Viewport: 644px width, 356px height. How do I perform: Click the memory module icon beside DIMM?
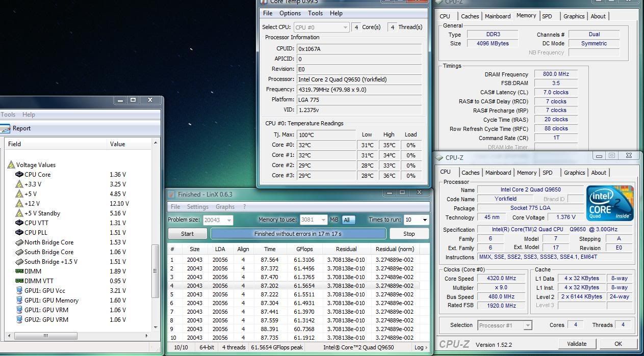pyautogui.click(x=19, y=271)
